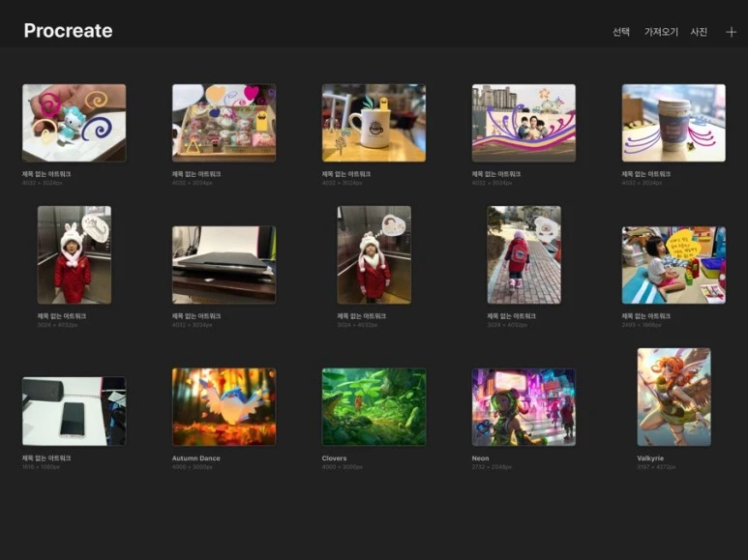Image resolution: width=748 pixels, height=560 pixels.
Task: Click the size text under Valkyrie title
Action: [x=656, y=467]
